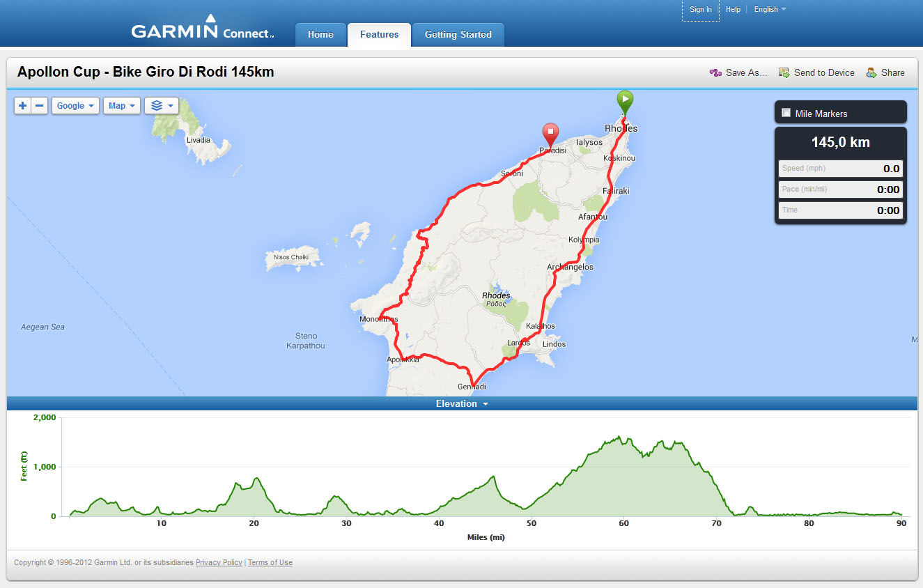Open the Terms of Use link

[270, 562]
